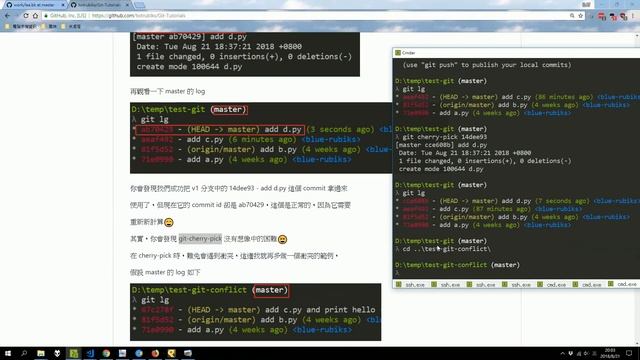
Task: Click the first red extension icon in Chrome toolbar
Action: (x=602, y=16)
